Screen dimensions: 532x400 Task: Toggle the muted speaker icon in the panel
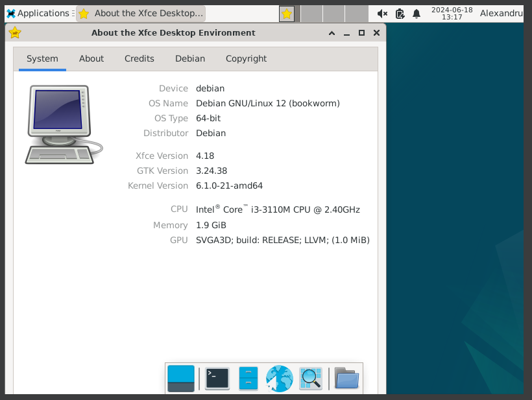coord(381,13)
